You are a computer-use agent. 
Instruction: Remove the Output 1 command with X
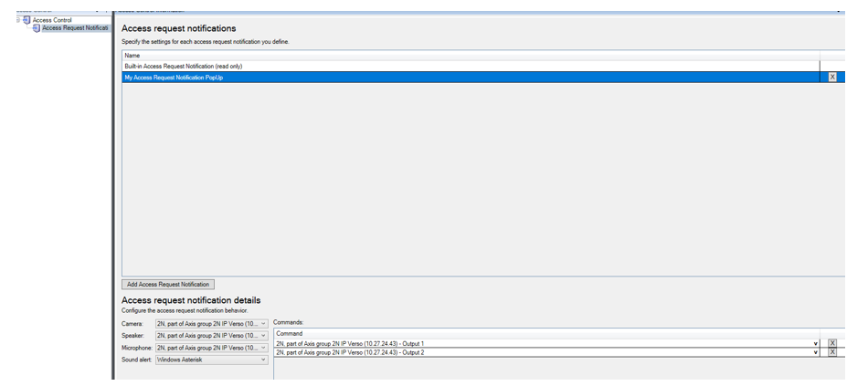coord(831,343)
